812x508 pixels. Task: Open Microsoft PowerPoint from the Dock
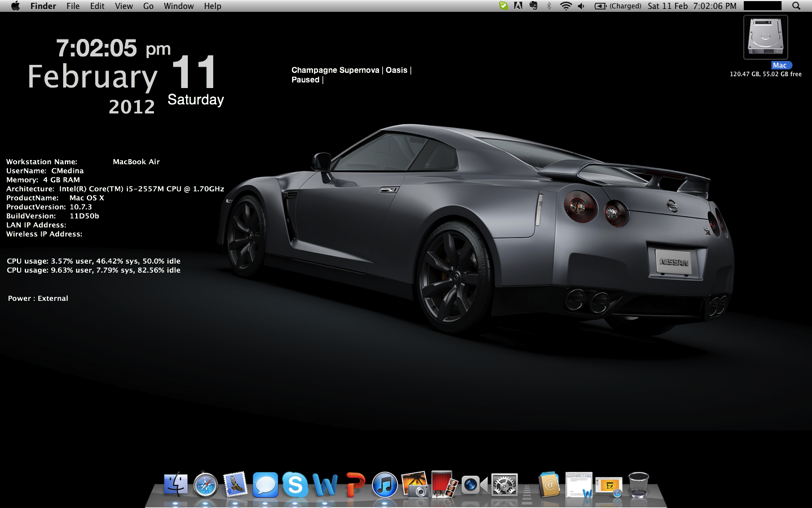[355, 485]
